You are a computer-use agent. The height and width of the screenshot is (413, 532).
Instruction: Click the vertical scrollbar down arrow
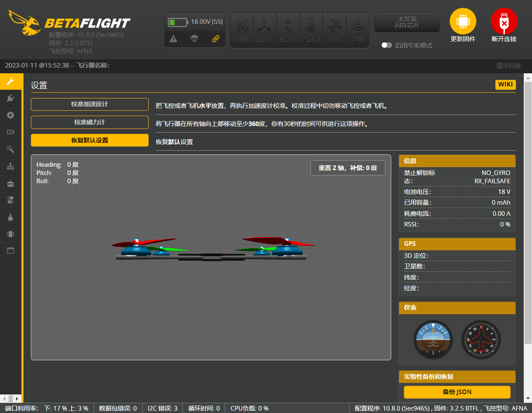pyautogui.click(x=528, y=399)
